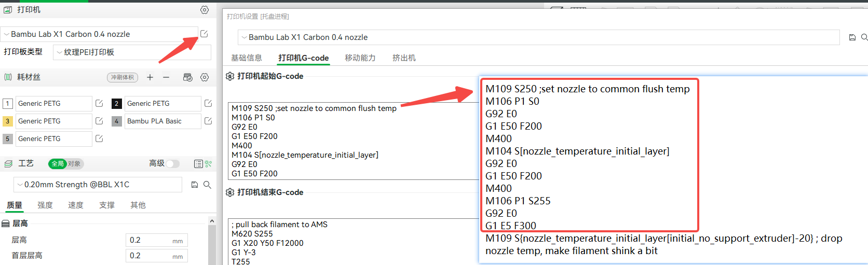Switch to the 挤出机 tab
This screenshot has height=265, width=868.
click(x=404, y=58)
